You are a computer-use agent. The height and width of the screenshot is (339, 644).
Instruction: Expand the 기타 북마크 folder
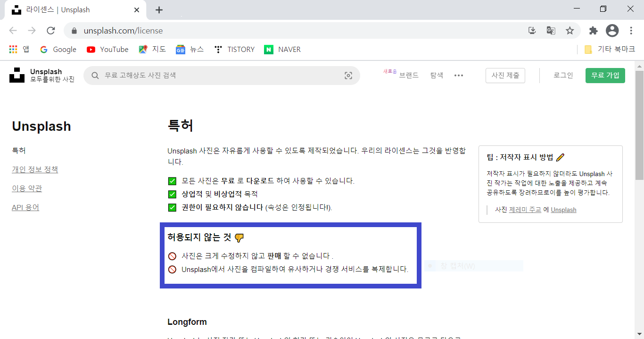[x=610, y=49]
